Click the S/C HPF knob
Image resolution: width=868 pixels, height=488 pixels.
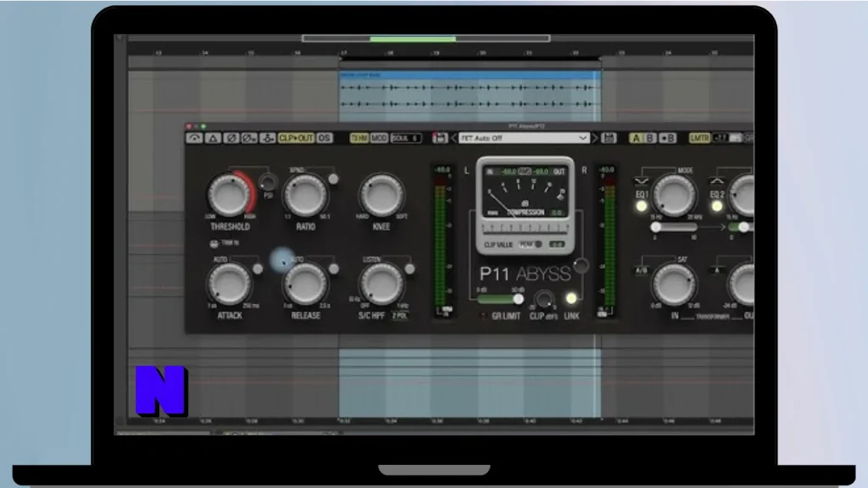[x=381, y=283]
